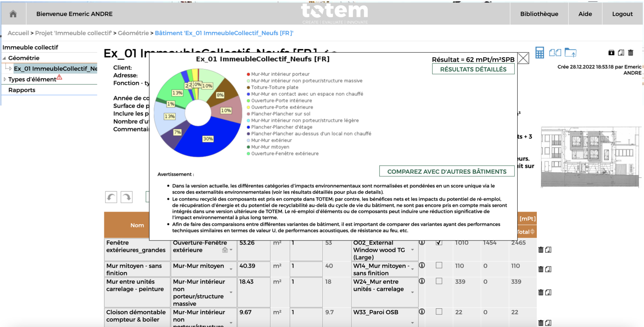Open Bâtiment 'Ex_01 ImmeubleCollectif_Neufs [FR]' breadcrumb

pos(224,33)
